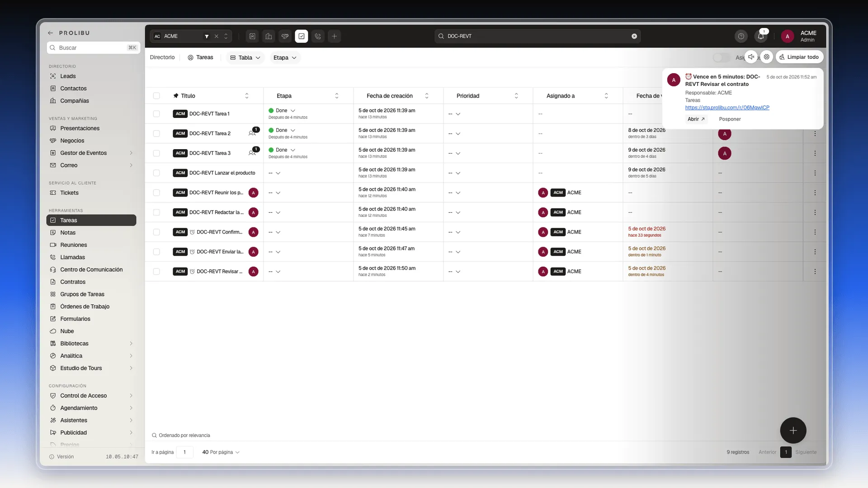Click the Limpiar todo button
The height and width of the screenshot is (488, 868).
tap(799, 57)
